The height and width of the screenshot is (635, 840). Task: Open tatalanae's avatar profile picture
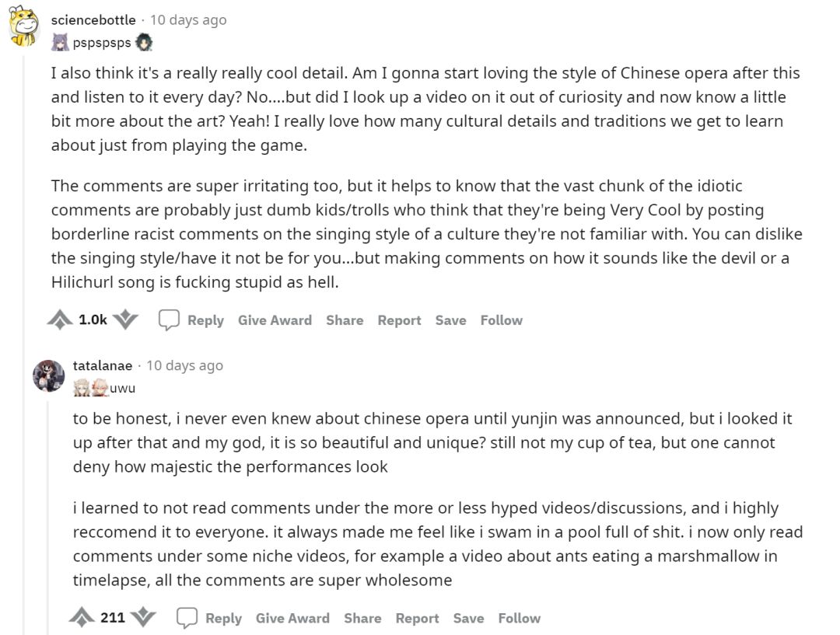(48, 375)
